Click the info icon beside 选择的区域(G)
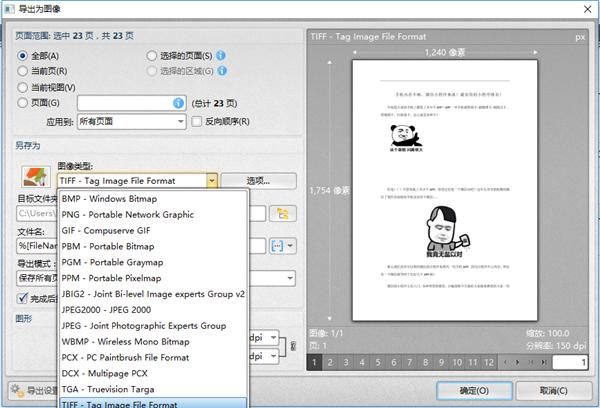 (222, 71)
